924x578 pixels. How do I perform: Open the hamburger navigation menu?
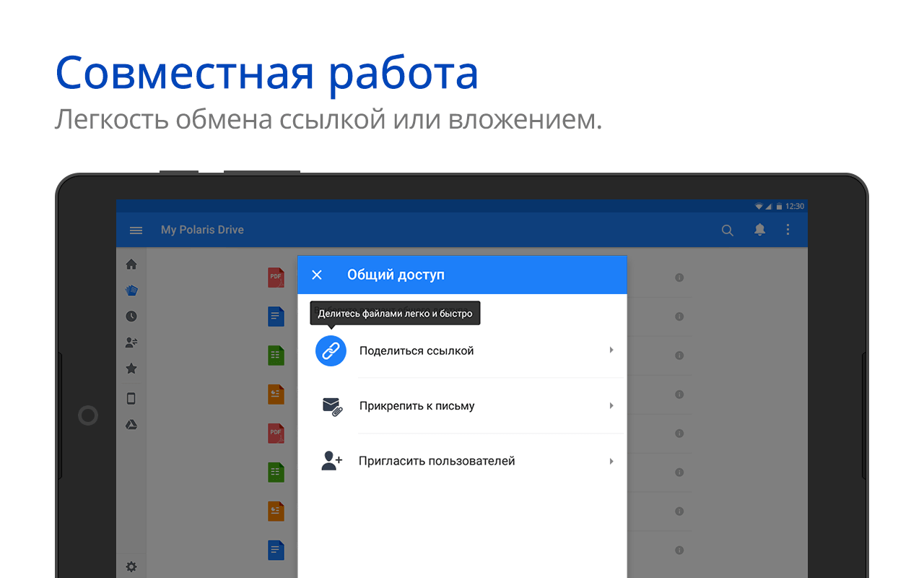[136, 230]
